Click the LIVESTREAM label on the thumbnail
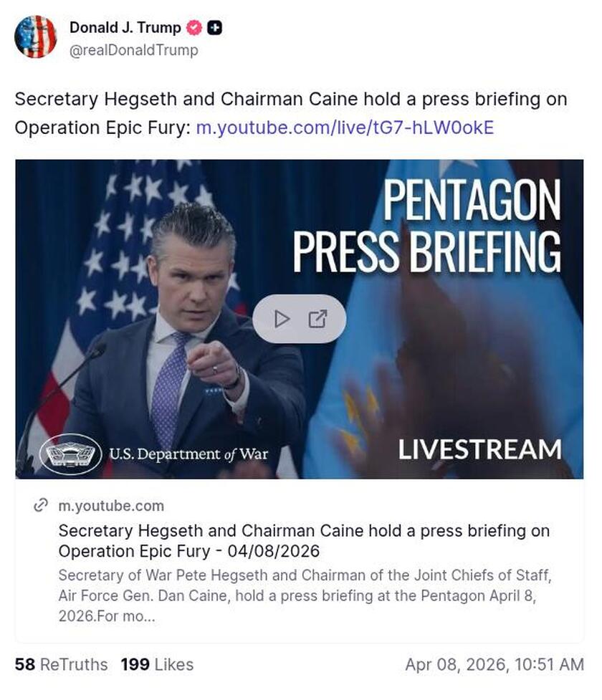Image resolution: width=602 pixels, height=700 pixels. click(x=479, y=449)
